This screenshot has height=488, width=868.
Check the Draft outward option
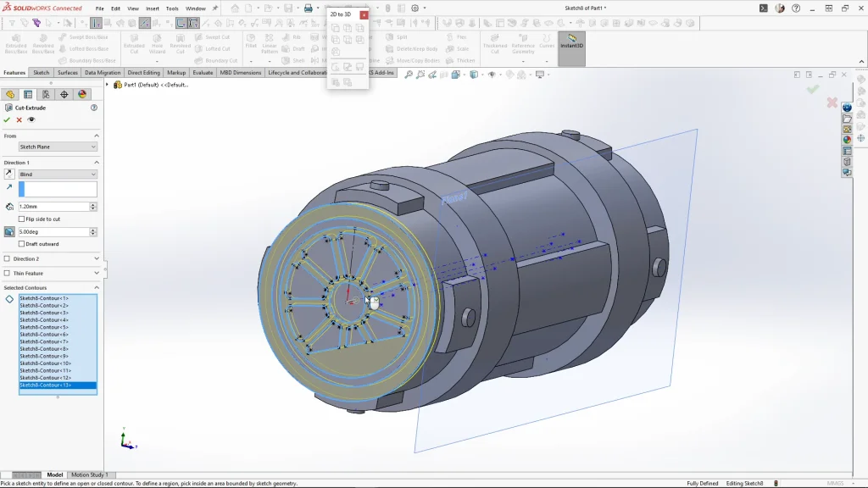coord(21,244)
